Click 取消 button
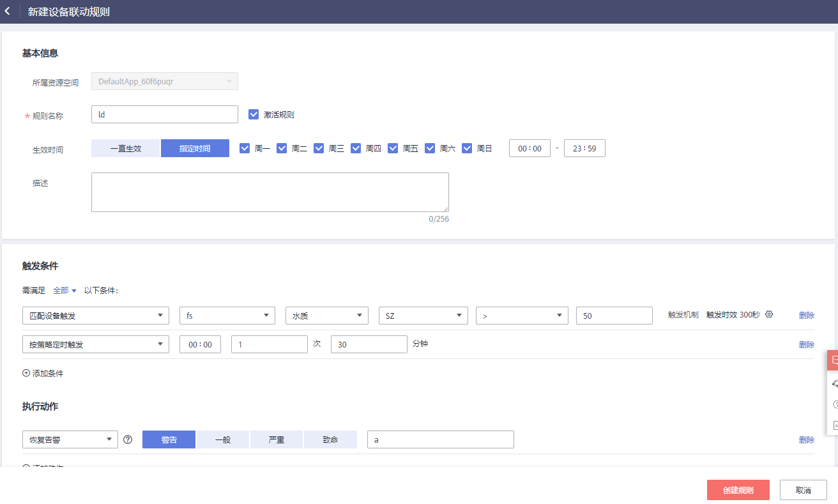This screenshot has width=838, height=504. click(x=803, y=490)
